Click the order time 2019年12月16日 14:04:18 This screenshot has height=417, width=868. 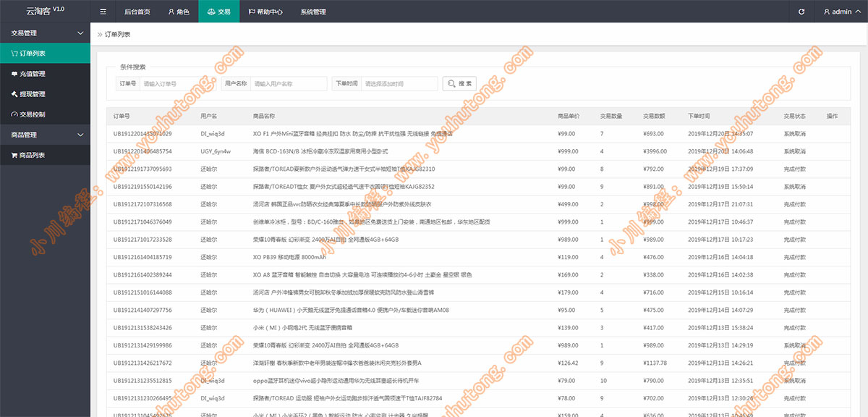click(720, 257)
